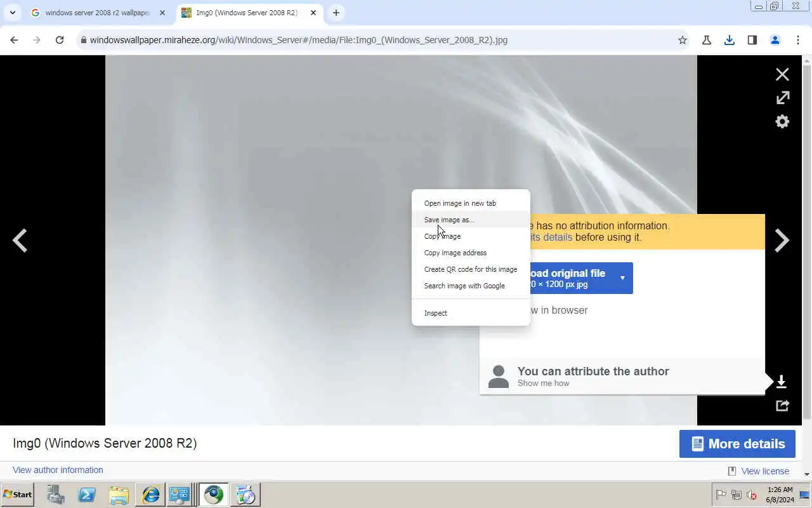Open the More details button
The width and height of the screenshot is (812, 508).
click(x=737, y=444)
